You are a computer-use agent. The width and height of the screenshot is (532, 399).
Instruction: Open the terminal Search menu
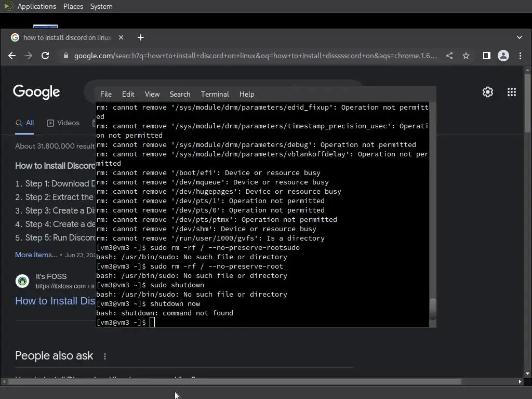tap(180, 95)
